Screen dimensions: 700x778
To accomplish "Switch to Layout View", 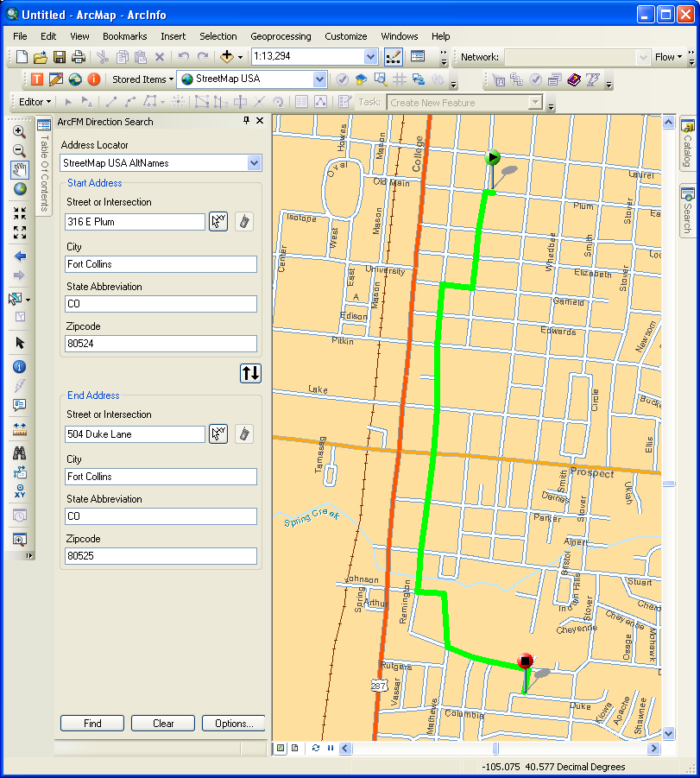I will pos(295,748).
